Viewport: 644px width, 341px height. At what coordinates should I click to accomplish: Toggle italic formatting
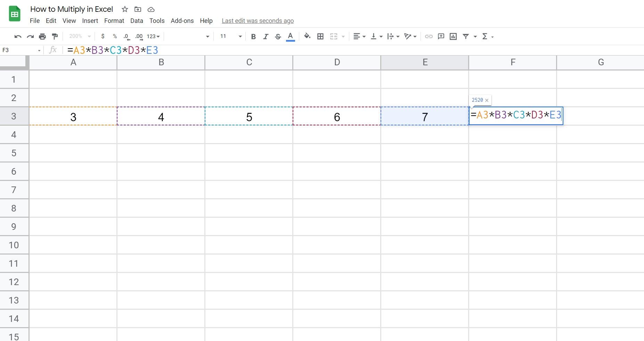click(266, 36)
